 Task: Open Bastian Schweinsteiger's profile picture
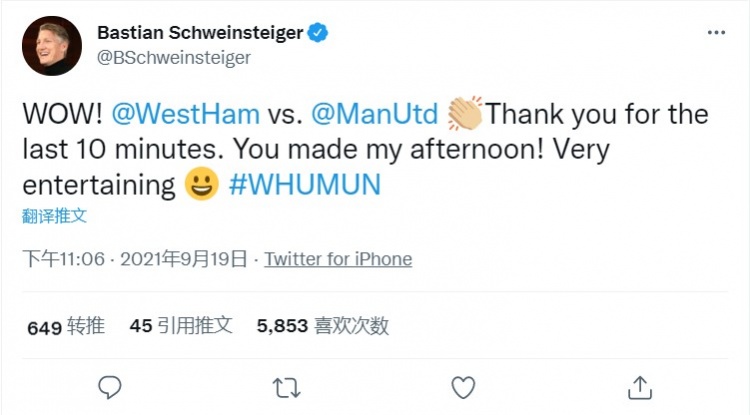pos(52,46)
